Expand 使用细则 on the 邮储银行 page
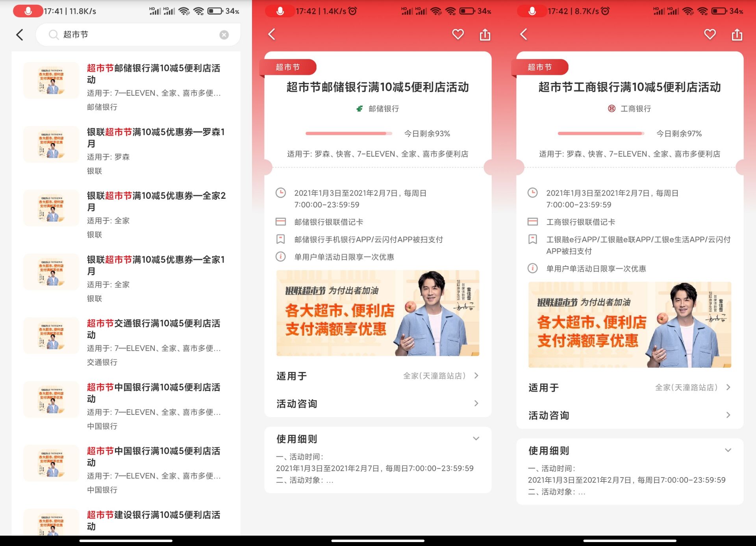The height and width of the screenshot is (546, 756). pyautogui.click(x=378, y=439)
